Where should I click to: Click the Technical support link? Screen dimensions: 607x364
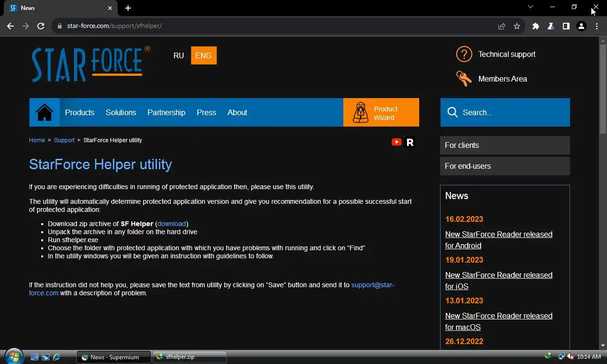507,54
